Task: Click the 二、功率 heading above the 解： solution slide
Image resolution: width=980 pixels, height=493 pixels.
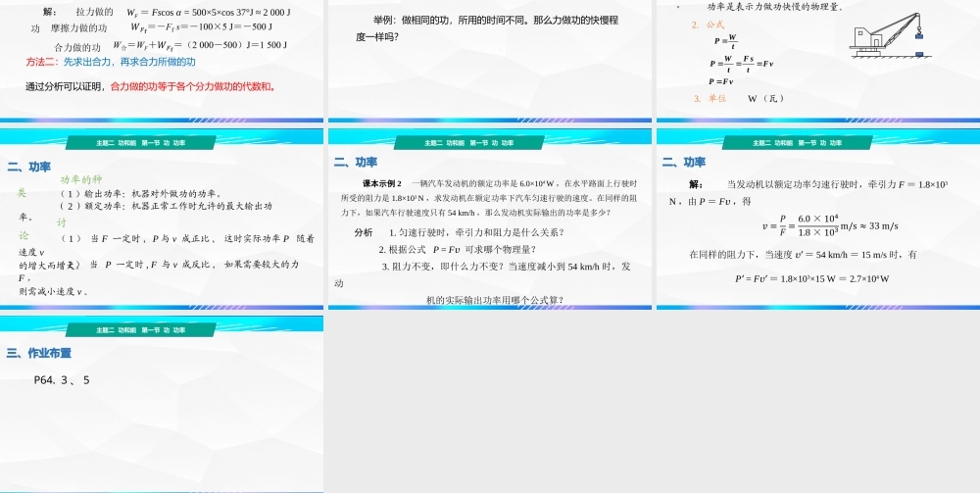Action: pyautogui.click(x=684, y=162)
